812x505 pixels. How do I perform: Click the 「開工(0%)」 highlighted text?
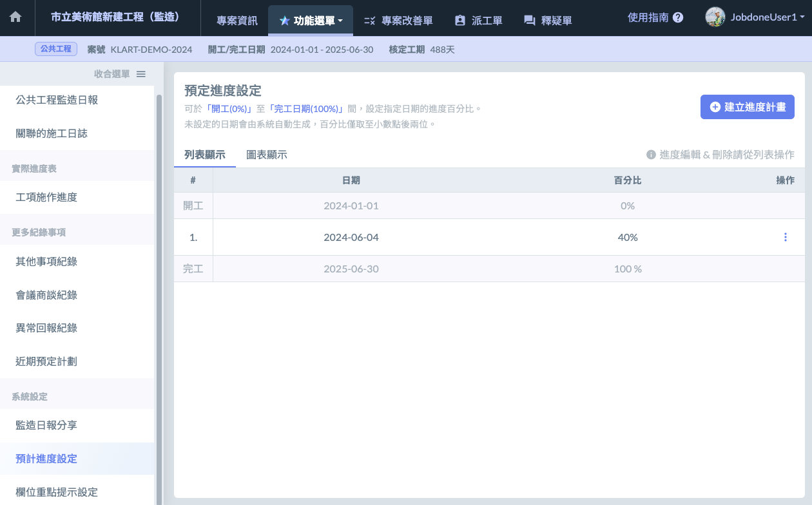click(229, 109)
